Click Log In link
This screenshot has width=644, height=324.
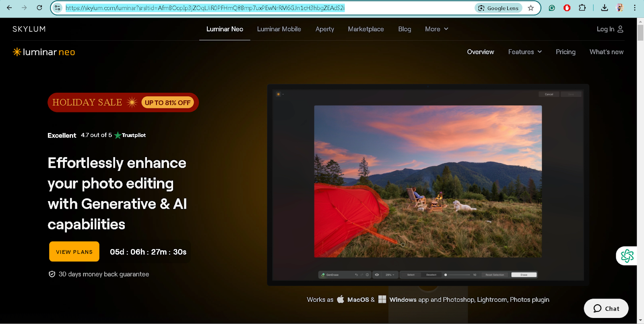(x=605, y=29)
